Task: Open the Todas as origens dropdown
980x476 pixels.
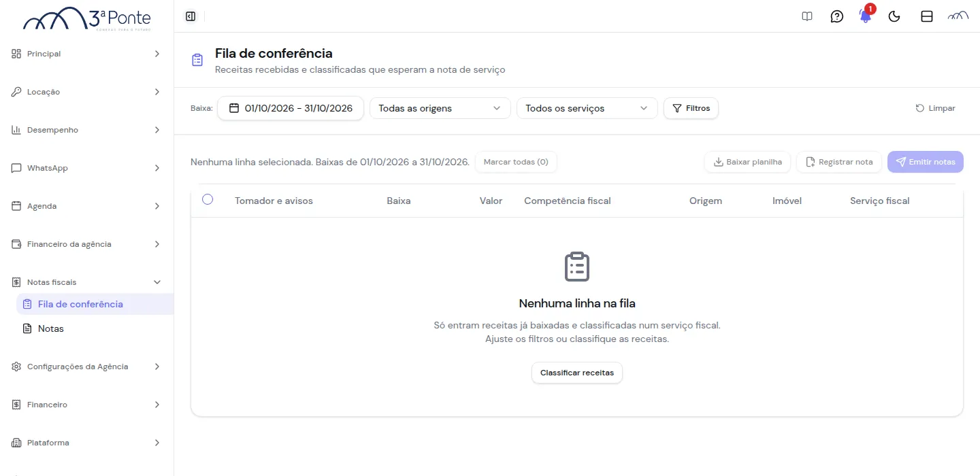Action: tap(440, 108)
